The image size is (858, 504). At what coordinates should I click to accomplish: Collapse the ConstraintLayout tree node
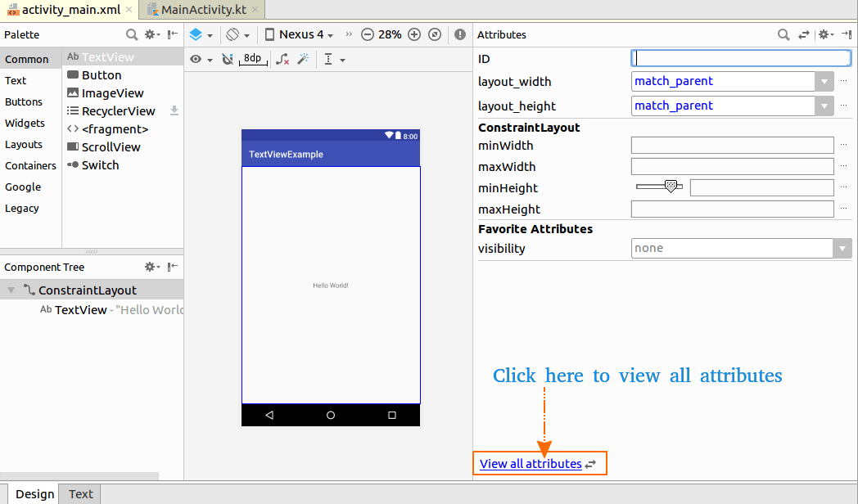pos(11,290)
